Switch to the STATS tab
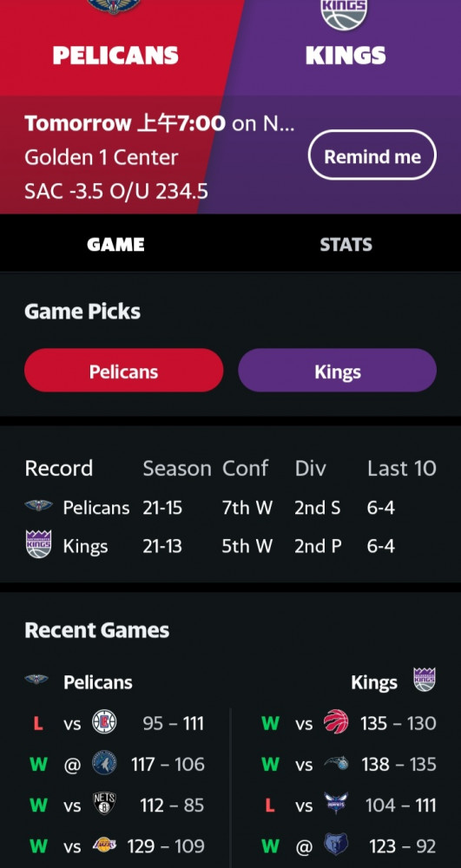461x868 pixels. tap(346, 244)
